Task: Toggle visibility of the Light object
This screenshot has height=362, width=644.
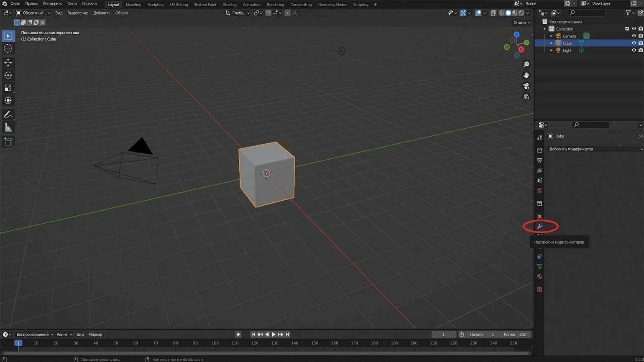Action: coord(634,50)
